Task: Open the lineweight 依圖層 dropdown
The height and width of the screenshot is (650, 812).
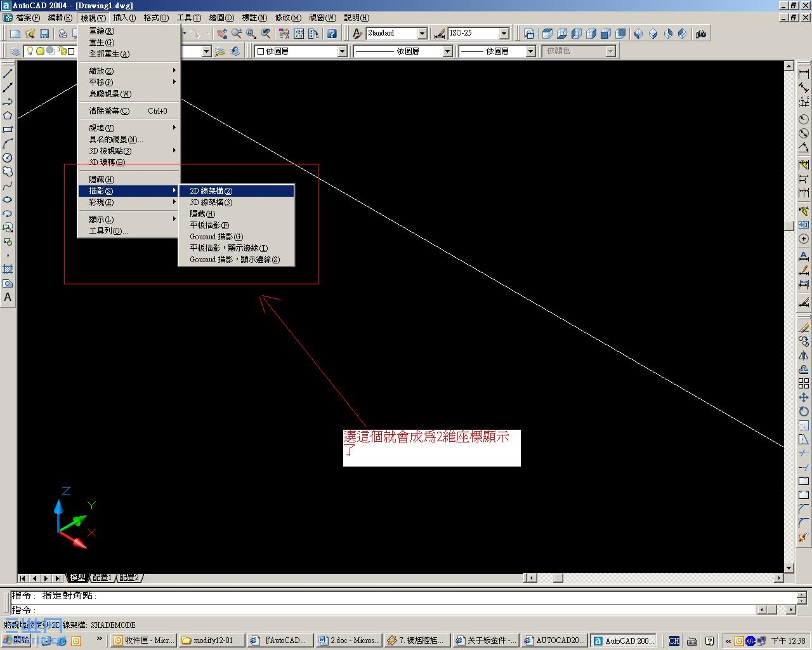Action: point(530,51)
